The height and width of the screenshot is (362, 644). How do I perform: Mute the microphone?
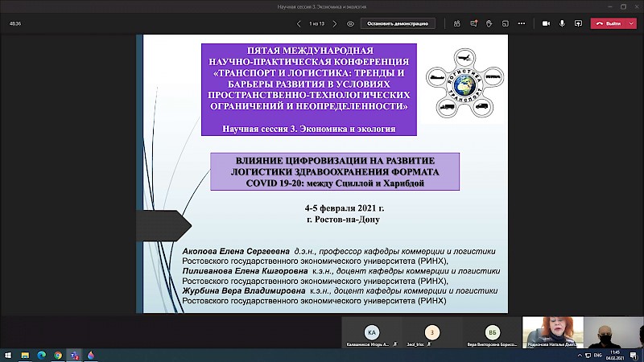[x=562, y=23]
